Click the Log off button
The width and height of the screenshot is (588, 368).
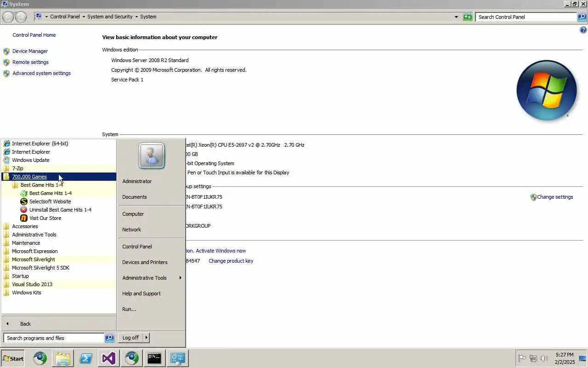coord(130,338)
